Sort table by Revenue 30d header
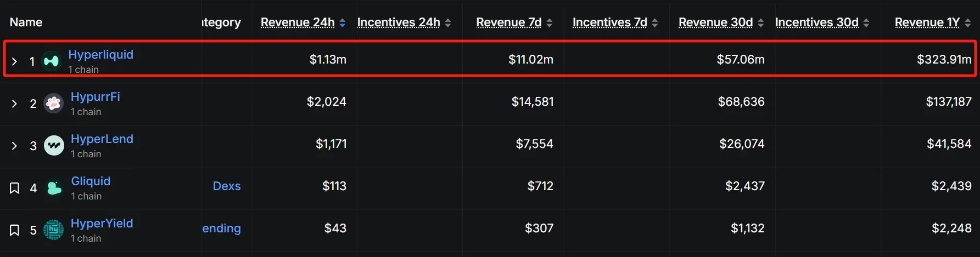 pos(715,22)
